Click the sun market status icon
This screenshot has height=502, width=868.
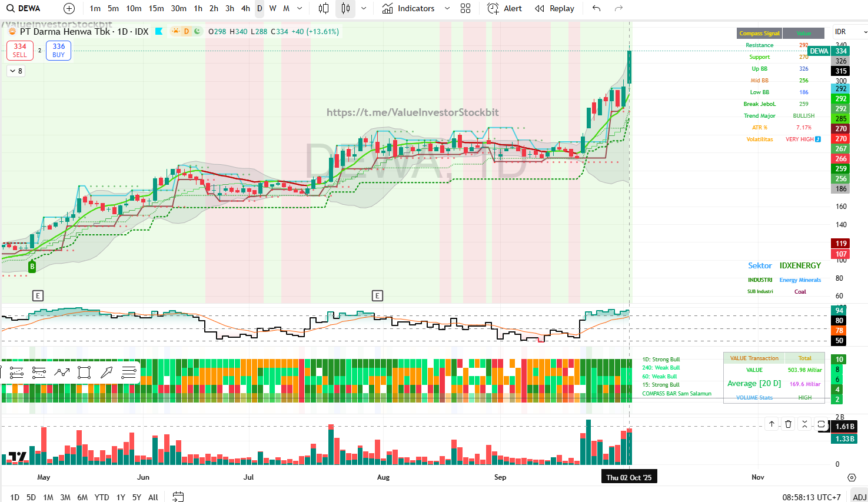[175, 31]
